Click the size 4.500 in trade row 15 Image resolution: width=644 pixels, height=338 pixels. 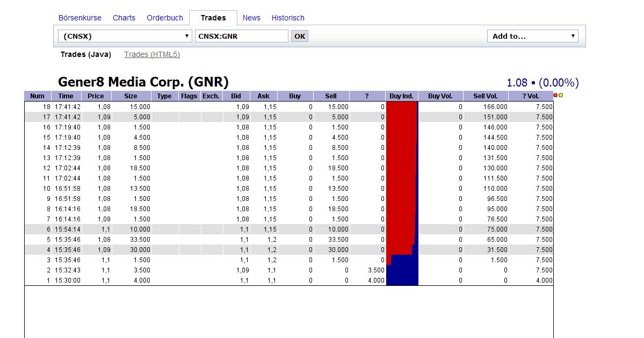pos(142,138)
